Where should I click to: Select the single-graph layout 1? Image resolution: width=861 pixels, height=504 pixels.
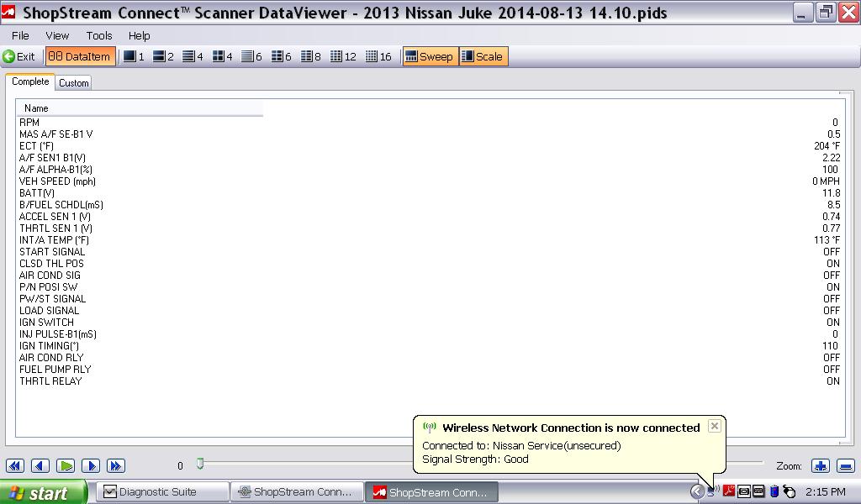tap(134, 56)
